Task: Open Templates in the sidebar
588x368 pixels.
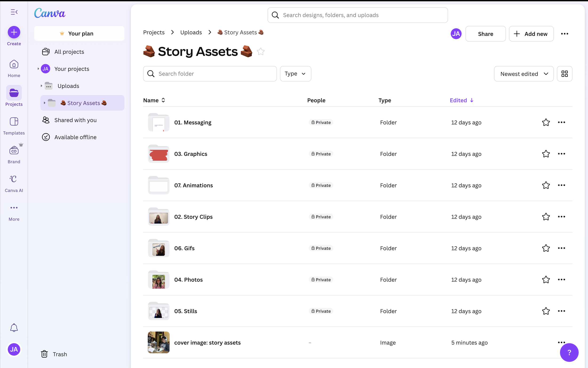Action: click(x=14, y=122)
